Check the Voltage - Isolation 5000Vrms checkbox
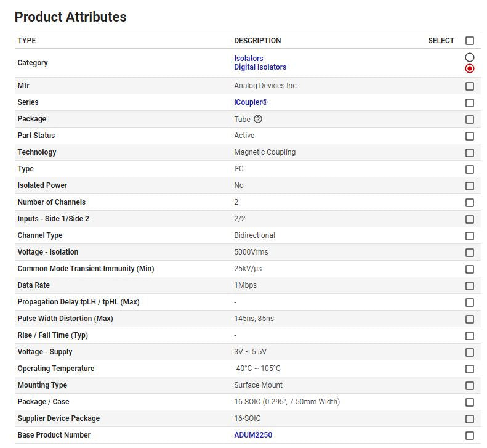The height and width of the screenshot is (448, 487). click(x=470, y=253)
